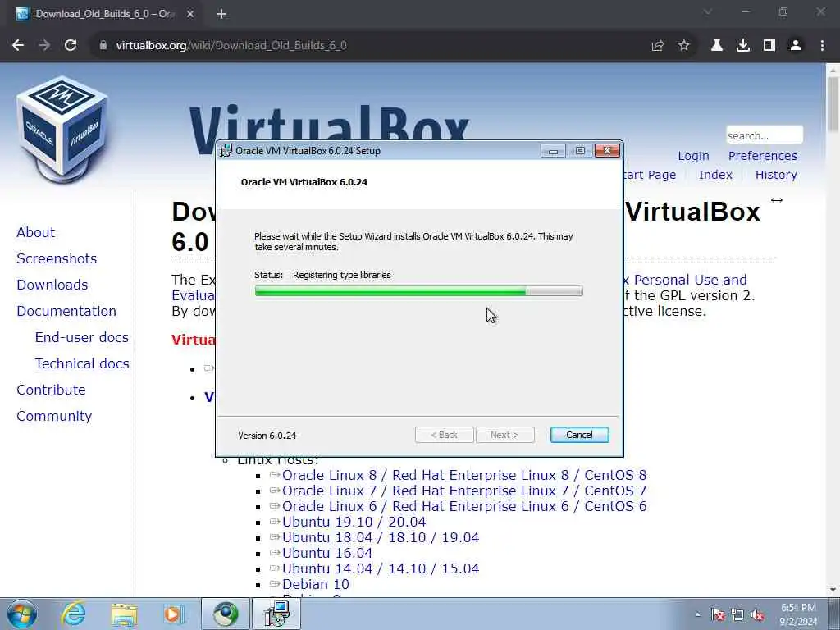840x630 pixels.
Task: Show hidden system tray icons arrow
Action: [697, 614]
